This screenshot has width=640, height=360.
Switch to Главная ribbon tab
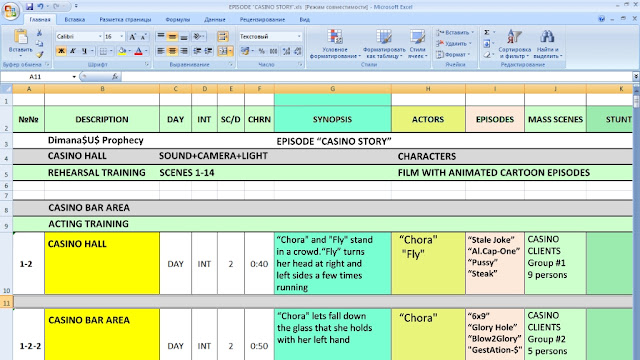[x=40, y=20]
